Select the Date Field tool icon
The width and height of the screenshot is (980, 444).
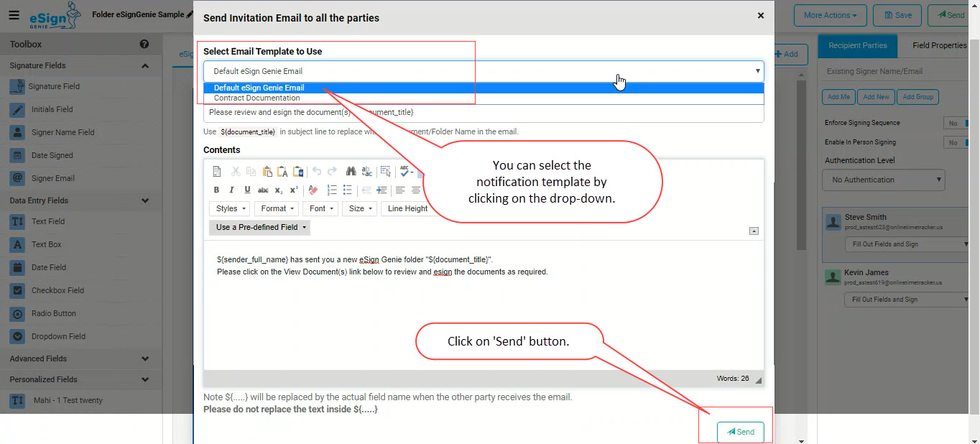17,267
